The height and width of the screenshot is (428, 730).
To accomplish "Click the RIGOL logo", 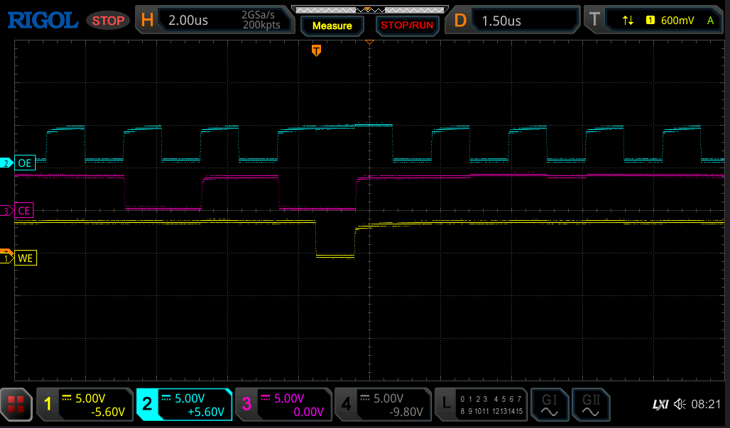I will (43, 20).
